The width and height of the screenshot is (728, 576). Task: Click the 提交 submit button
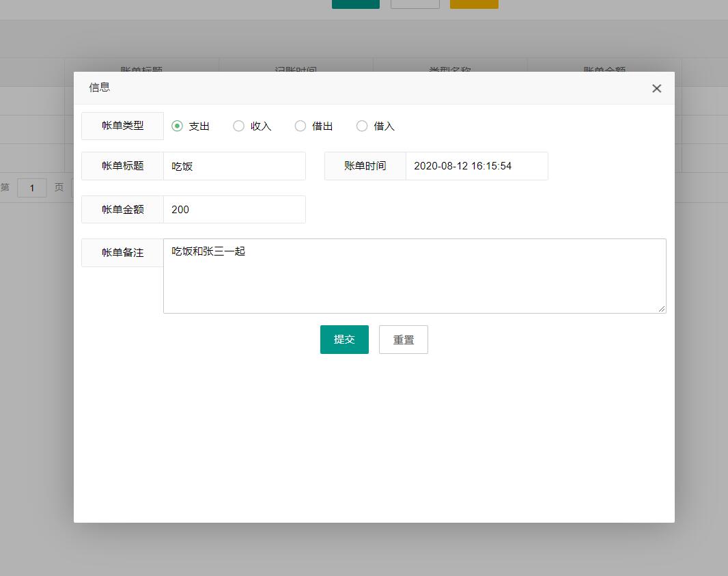344,339
